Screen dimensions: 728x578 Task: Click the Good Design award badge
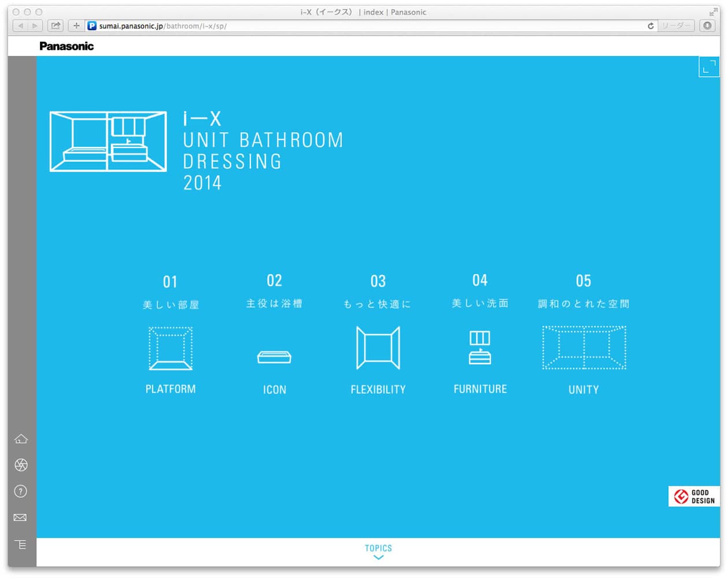point(694,497)
